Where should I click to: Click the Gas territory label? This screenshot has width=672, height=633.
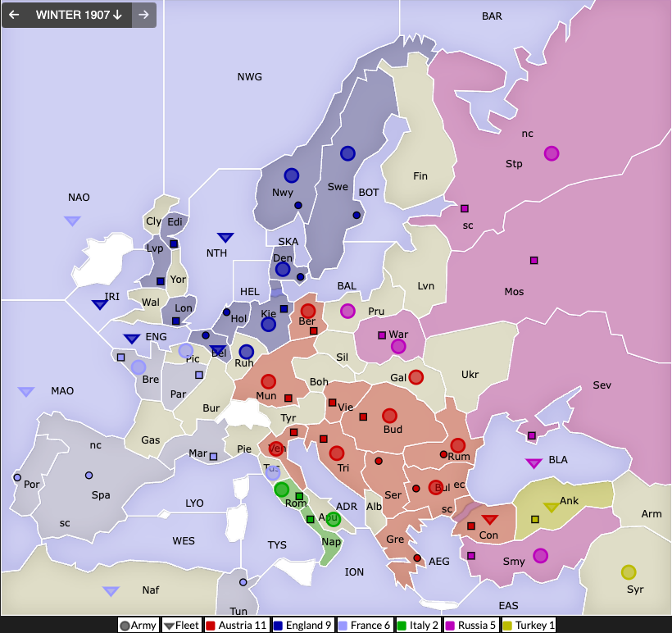pyautogui.click(x=151, y=440)
